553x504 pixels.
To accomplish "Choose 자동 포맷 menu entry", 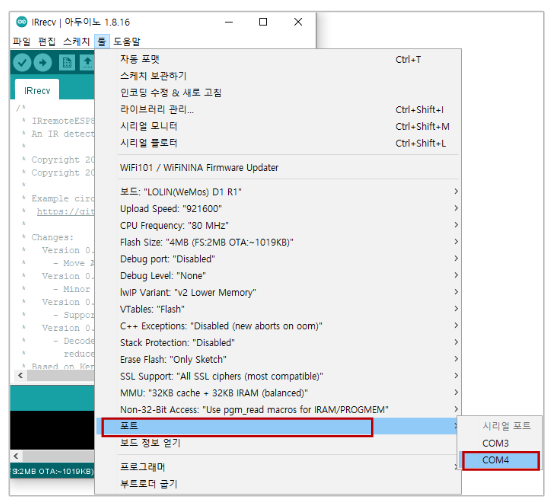I will point(278,59).
